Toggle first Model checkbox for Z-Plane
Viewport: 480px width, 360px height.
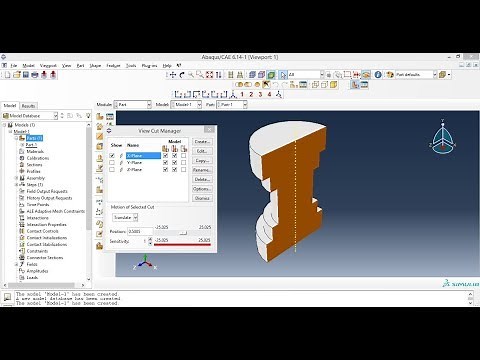[165, 170]
